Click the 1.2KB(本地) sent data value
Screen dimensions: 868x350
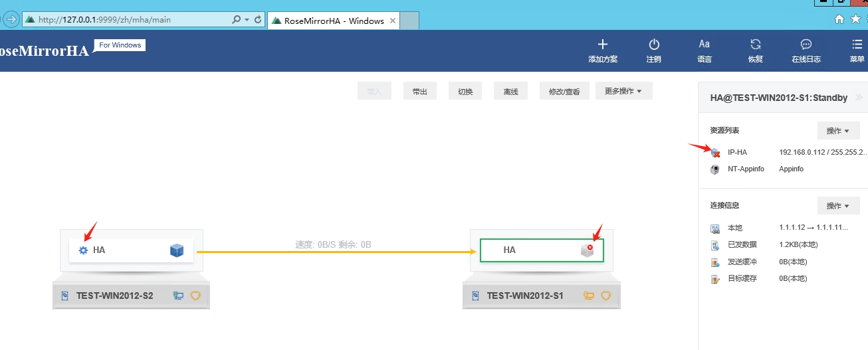(798, 245)
